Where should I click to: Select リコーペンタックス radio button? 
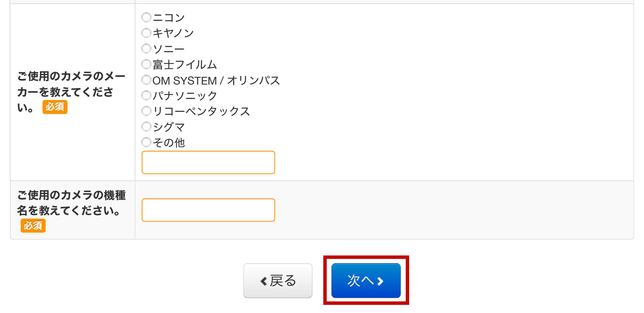tap(146, 111)
